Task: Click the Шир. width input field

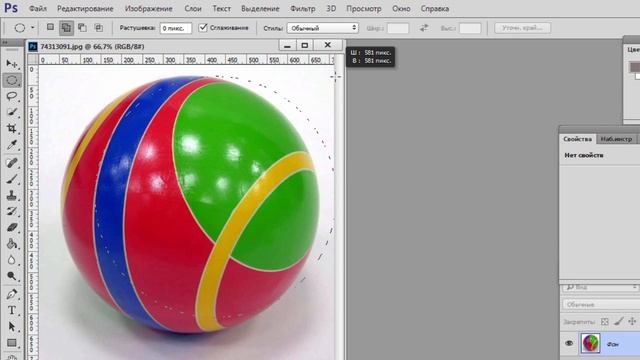Action: (398, 28)
